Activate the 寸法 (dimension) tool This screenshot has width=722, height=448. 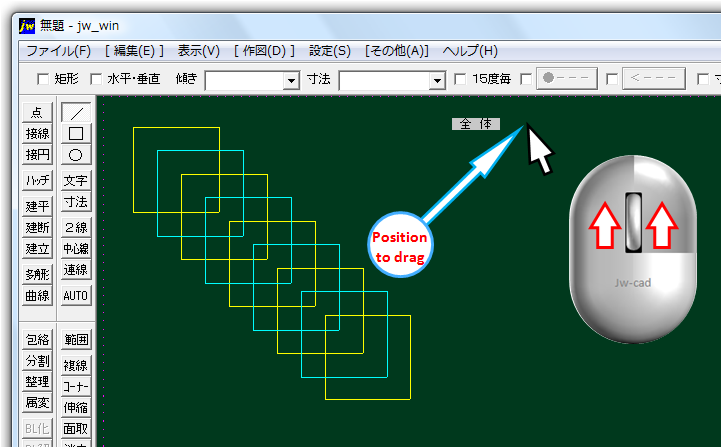point(76,203)
